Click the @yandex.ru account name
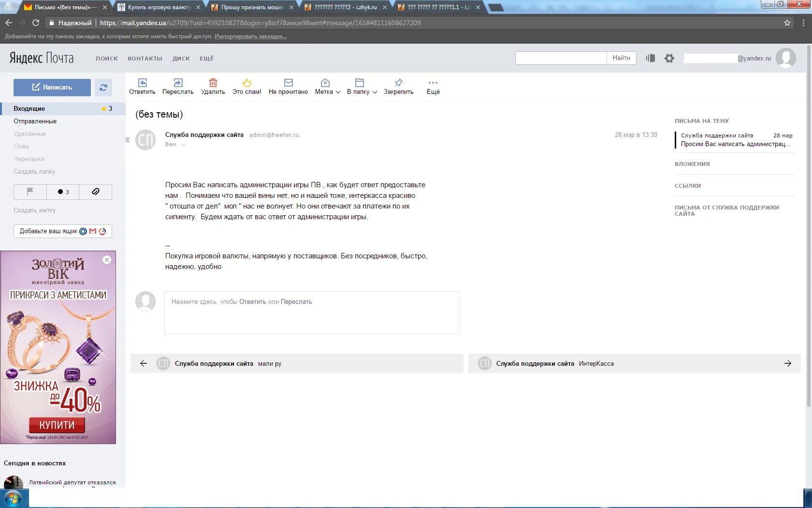Viewport: 812px width, 508px height. pos(727,58)
